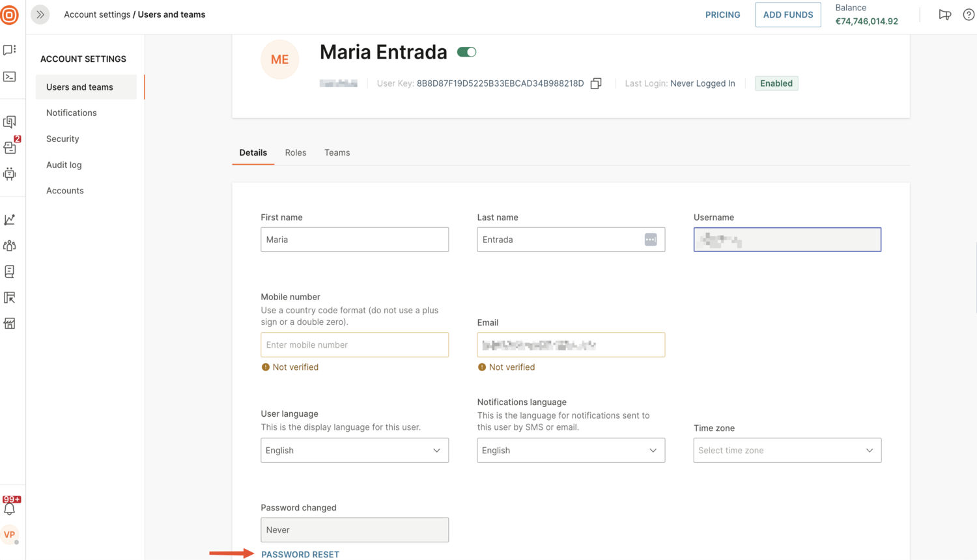Open the User language dropdown

(x=354, y=451)
